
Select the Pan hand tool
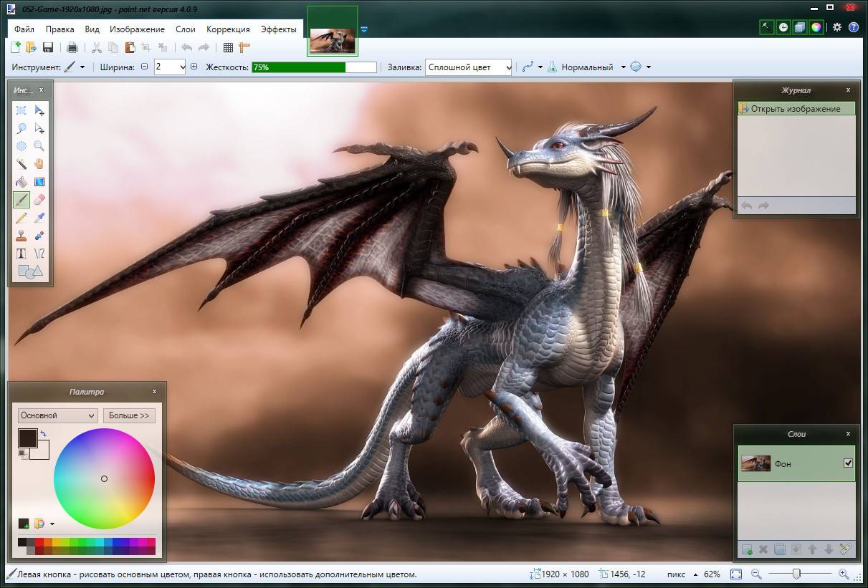pos(39,164)
